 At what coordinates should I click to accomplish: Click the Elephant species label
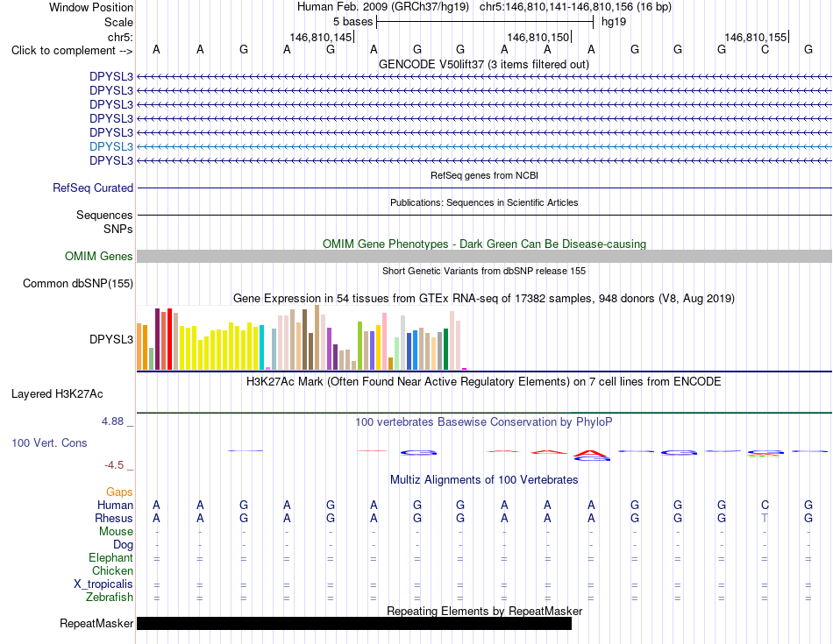click(110, 558)
